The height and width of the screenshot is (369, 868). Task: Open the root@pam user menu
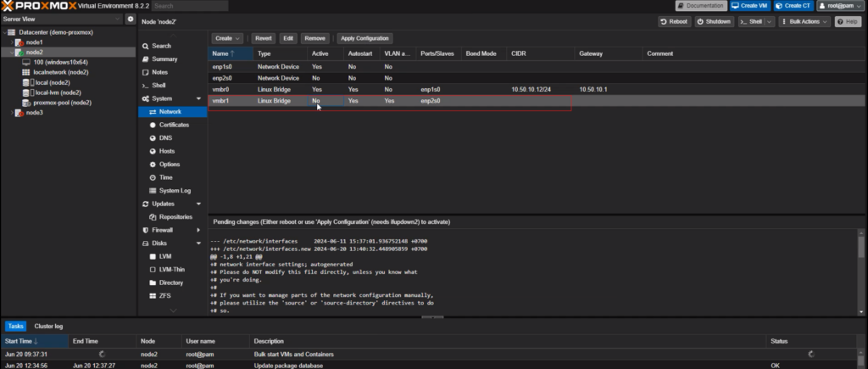point(840,6)
